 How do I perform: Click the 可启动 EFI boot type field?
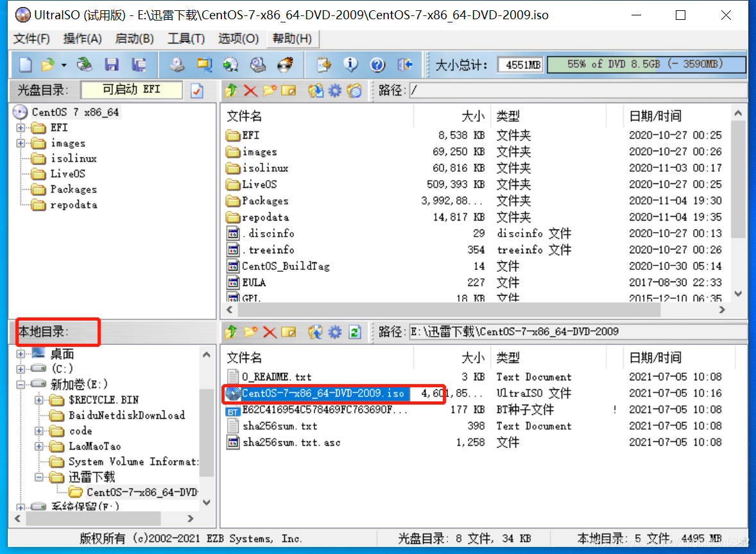132,90
